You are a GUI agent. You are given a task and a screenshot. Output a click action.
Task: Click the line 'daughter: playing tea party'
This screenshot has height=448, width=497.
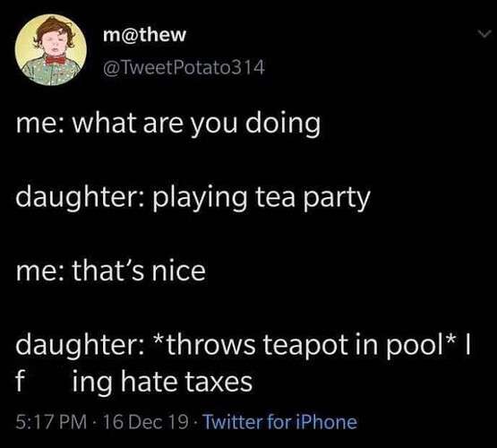click(x=193, y=199)
